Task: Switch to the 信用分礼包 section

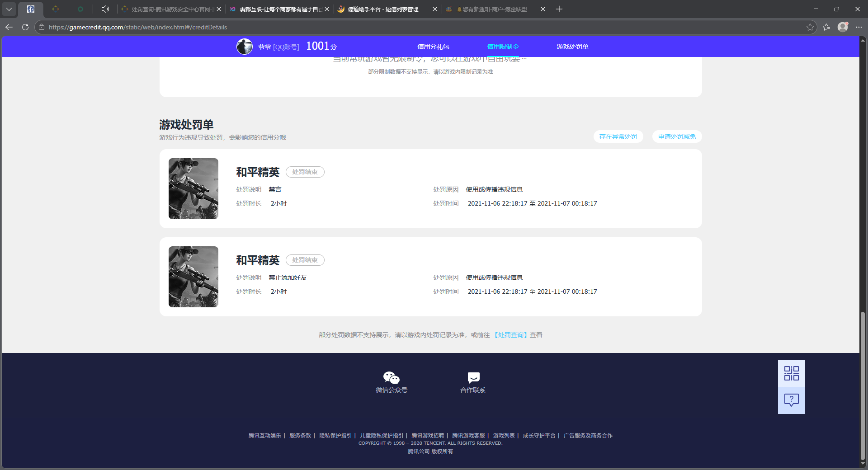Action: pos(433,47)
